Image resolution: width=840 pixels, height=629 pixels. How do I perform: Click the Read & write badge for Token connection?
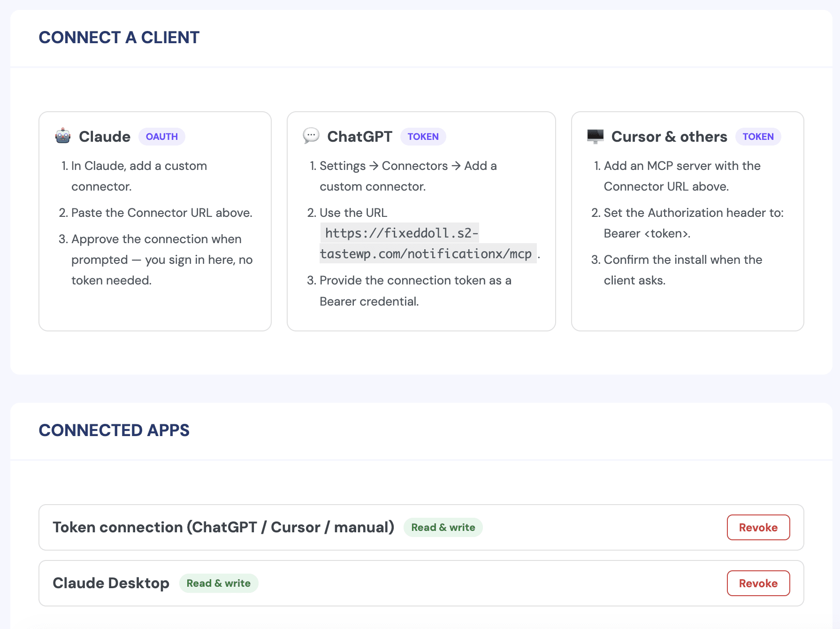[x=443, y=527]
